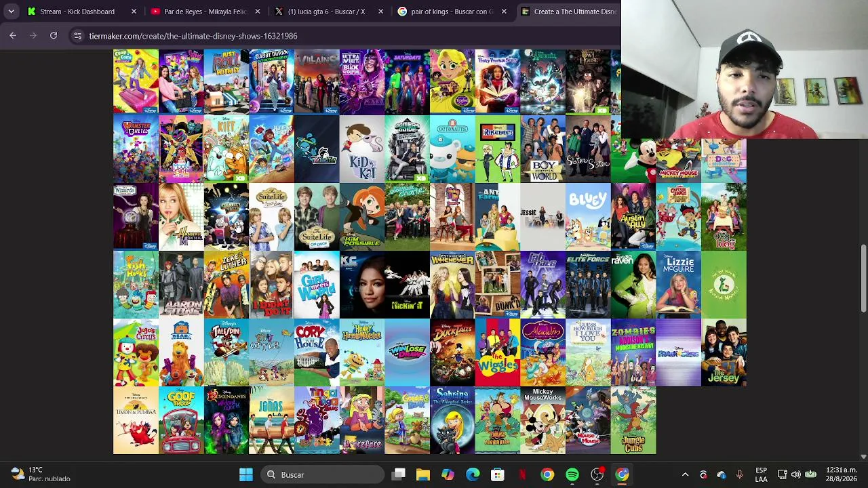Screen dimensions: 868x488
Task: Select the Sabrina animated series image
Action: (x=452, y=420)
